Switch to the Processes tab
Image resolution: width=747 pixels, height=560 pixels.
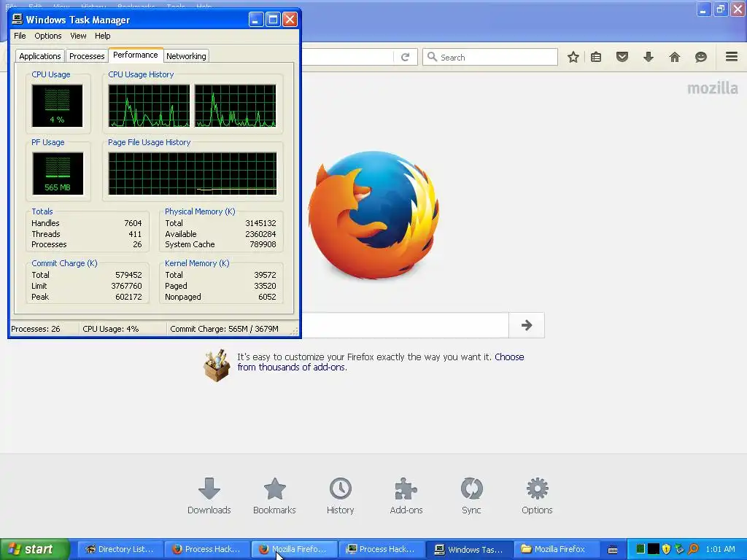coord(87,56)
